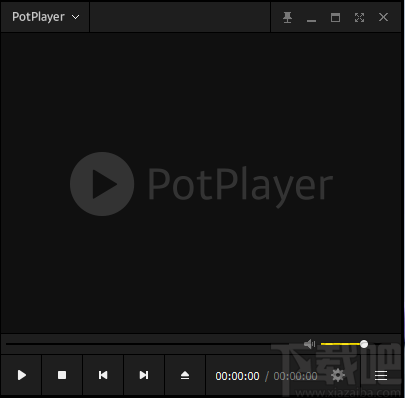Click the empty title bar area

coord(180,17)
